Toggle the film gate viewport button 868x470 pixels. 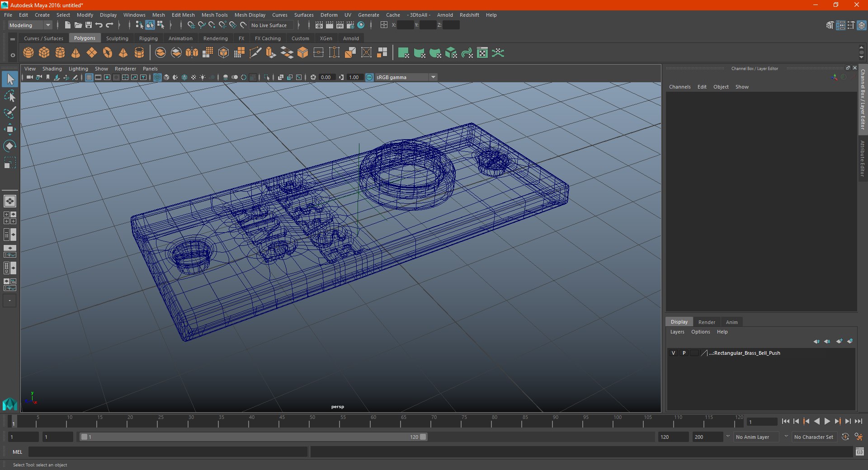pyautogui.click(x=98, y=77)
